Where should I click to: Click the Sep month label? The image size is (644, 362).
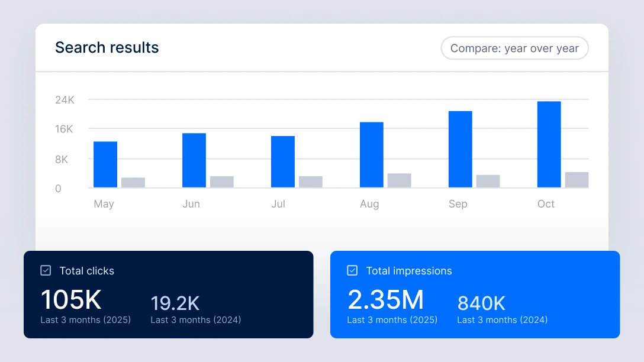(x=458, y=204)
